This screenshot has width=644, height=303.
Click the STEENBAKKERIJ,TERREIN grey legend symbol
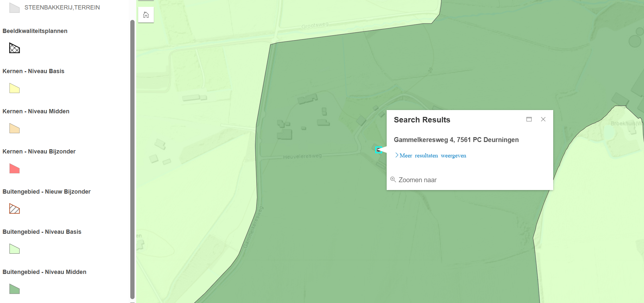tap(15, 8)
